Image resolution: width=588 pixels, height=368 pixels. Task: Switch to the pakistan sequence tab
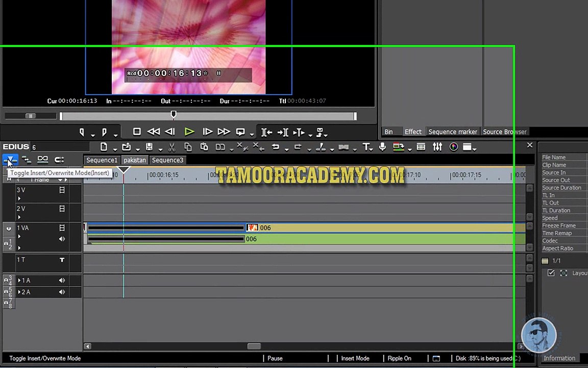pos(135,160)
